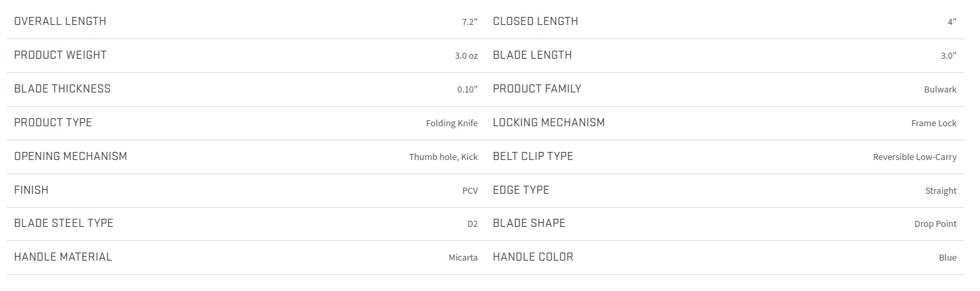Click the Straight edge type value
The image size is (980, 291).
[x=941, y=191]
